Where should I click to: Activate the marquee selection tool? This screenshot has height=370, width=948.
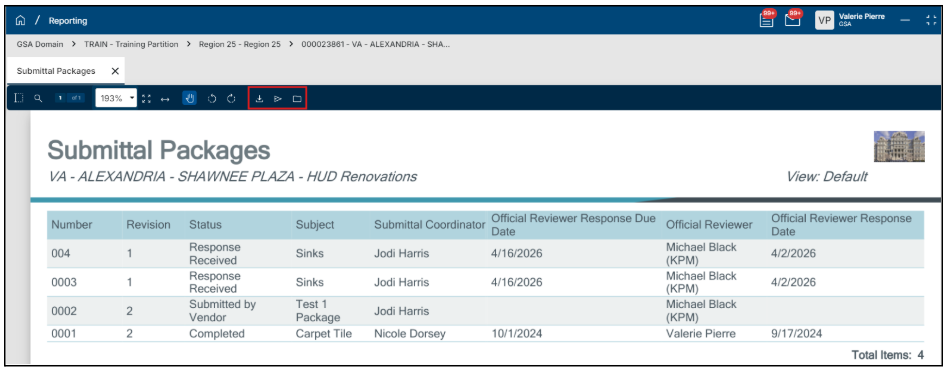click(19, 98)
